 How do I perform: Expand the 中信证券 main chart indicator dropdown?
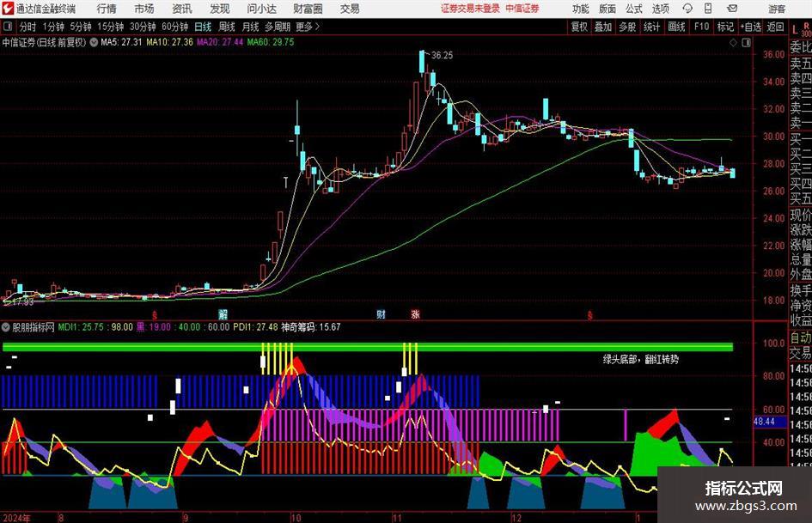pyautogui.click(x=94, y=42)
